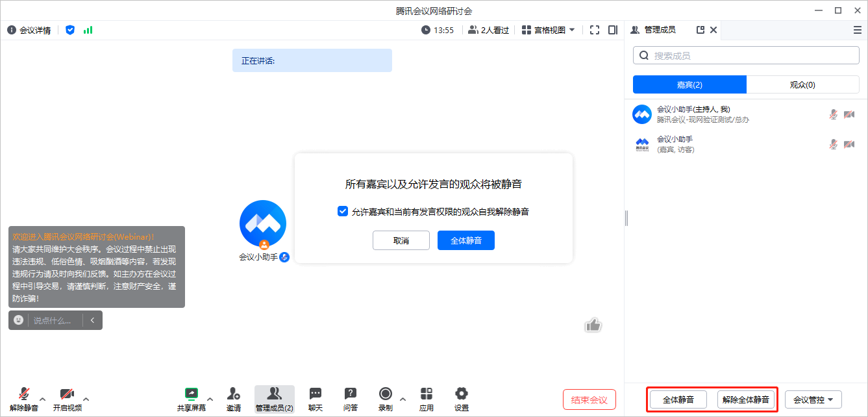
Task: Click the host's camera-off icon
Action: (x=849, y=114)
